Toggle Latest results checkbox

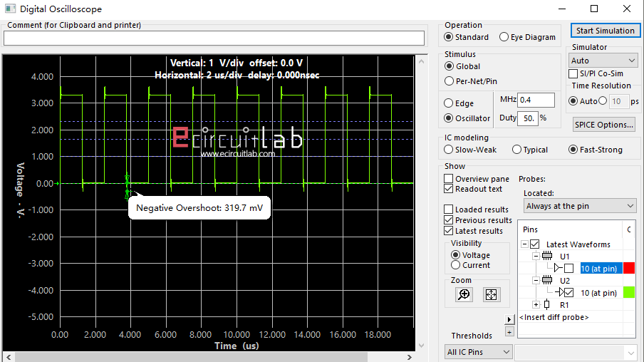click(449, 231)
